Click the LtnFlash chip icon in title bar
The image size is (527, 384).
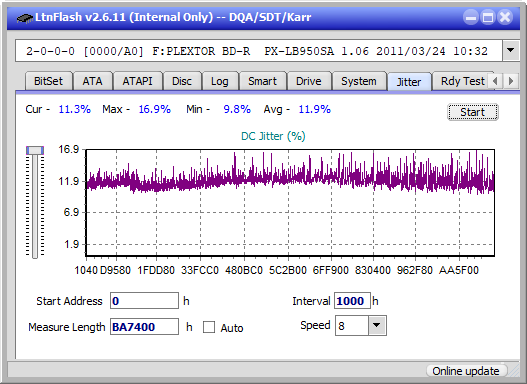coord(24,17)
